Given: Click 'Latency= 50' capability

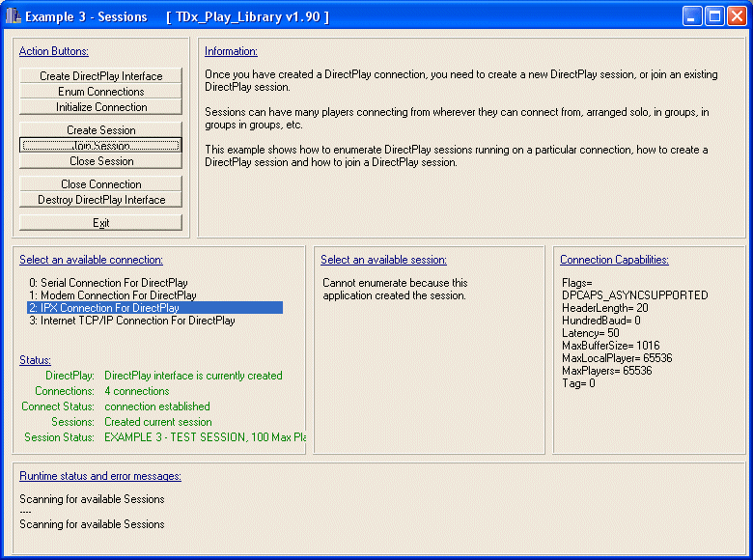Looking at the screenshot, I should tap(591, 332).
